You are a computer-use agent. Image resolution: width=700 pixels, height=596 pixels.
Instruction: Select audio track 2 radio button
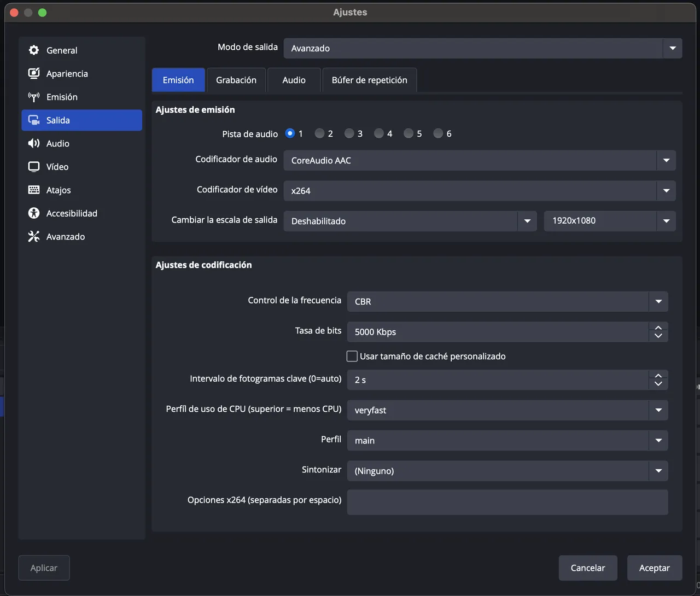pos(319,133)
